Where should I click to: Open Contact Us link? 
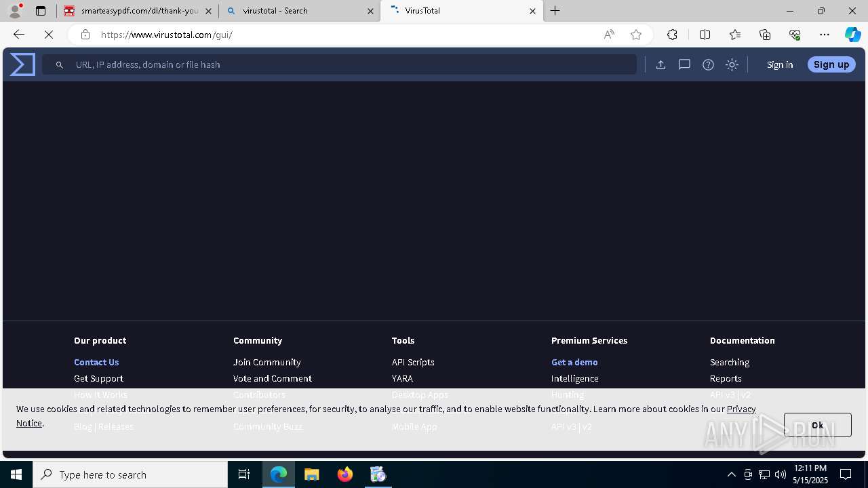click(96, 362)
